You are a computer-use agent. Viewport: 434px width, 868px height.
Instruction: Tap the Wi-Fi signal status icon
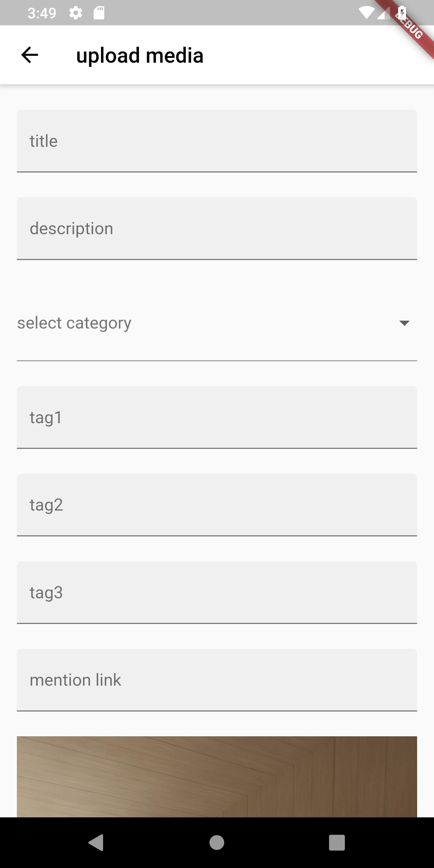(x=366, y=13)
